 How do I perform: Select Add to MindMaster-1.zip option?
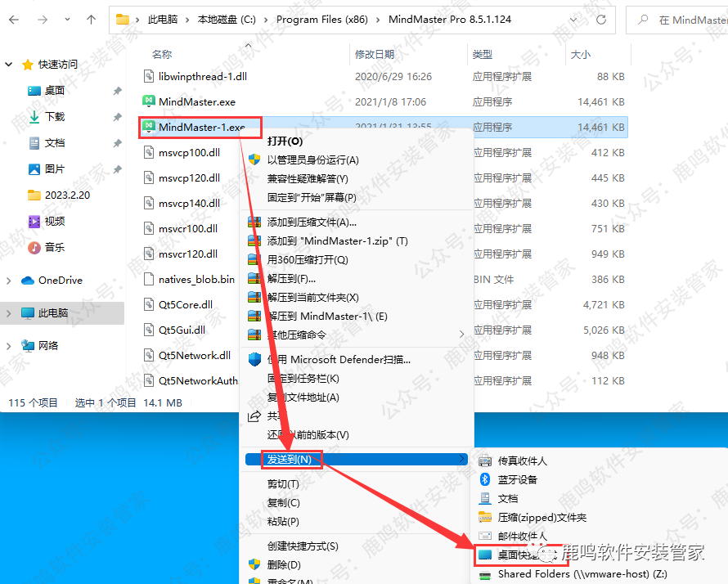coord(337,241)
